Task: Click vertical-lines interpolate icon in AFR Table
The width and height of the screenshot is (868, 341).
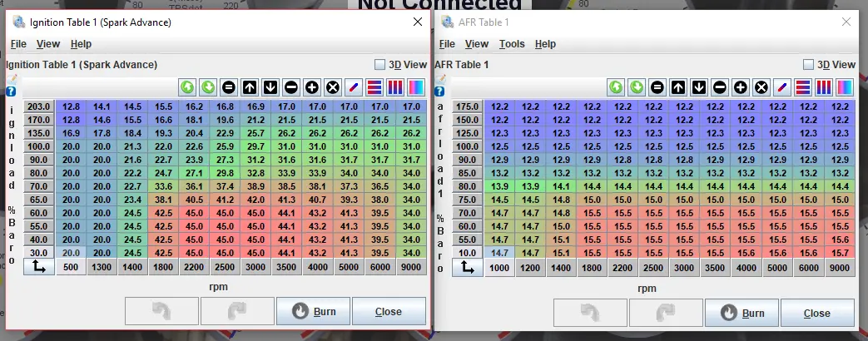Action: [x=824, y=87]
